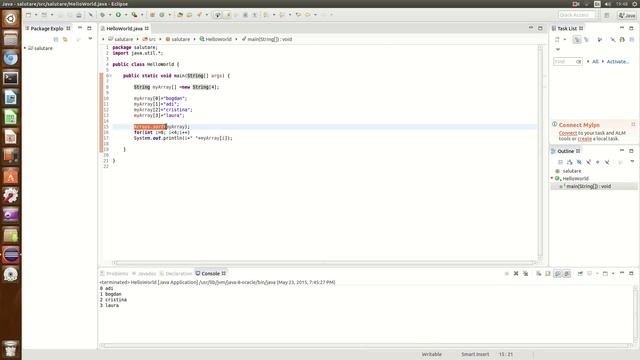
Task: Toggle Show Console on Standard Out change
Action: pos(558,273)
